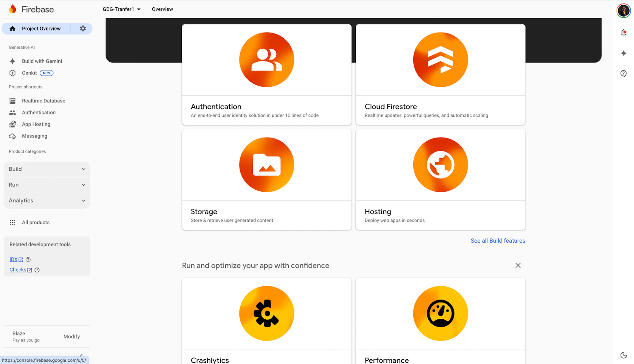The image size is (634, 364).
Task: Click the notifications bell icon
Action: point(623,33)
